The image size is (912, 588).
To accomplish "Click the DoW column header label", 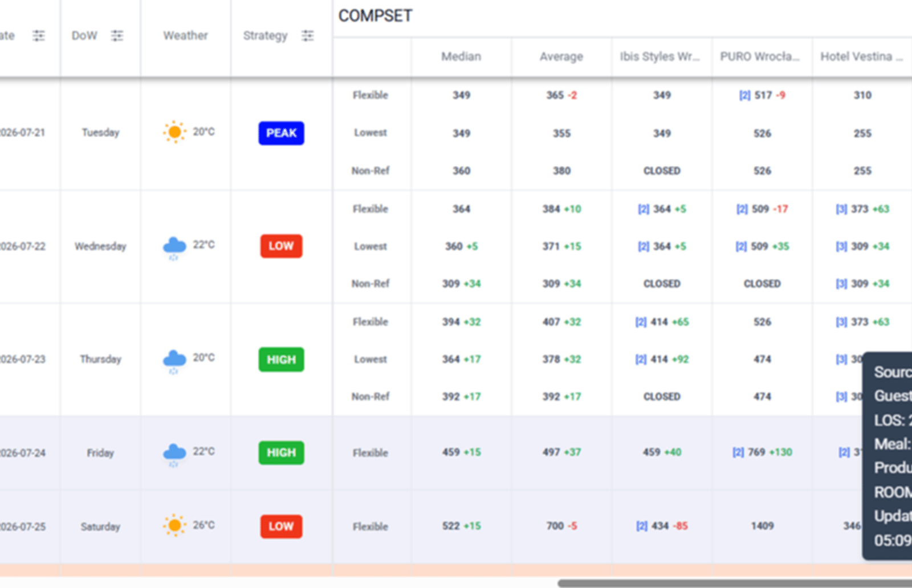I will [x=84, y=35].
